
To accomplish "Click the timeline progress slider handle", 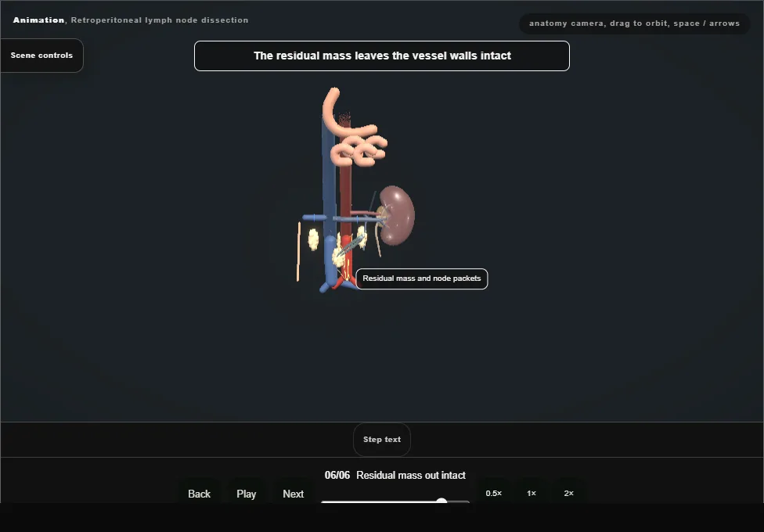I will coord(441,501).
